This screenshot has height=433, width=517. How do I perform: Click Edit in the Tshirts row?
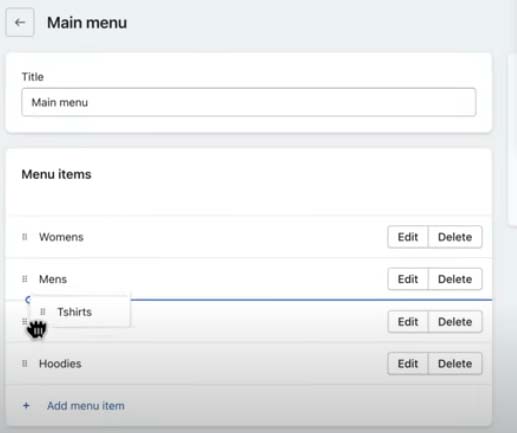[408, 322]
